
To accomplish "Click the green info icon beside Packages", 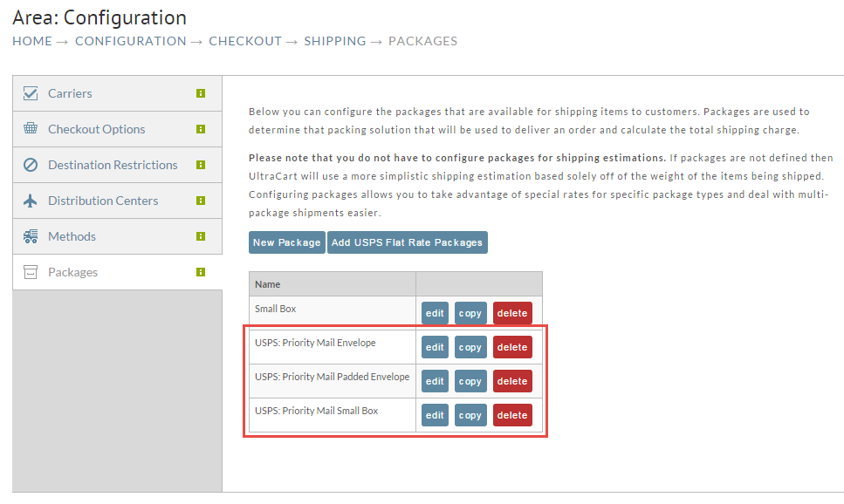I will click(x=201, y=272).
